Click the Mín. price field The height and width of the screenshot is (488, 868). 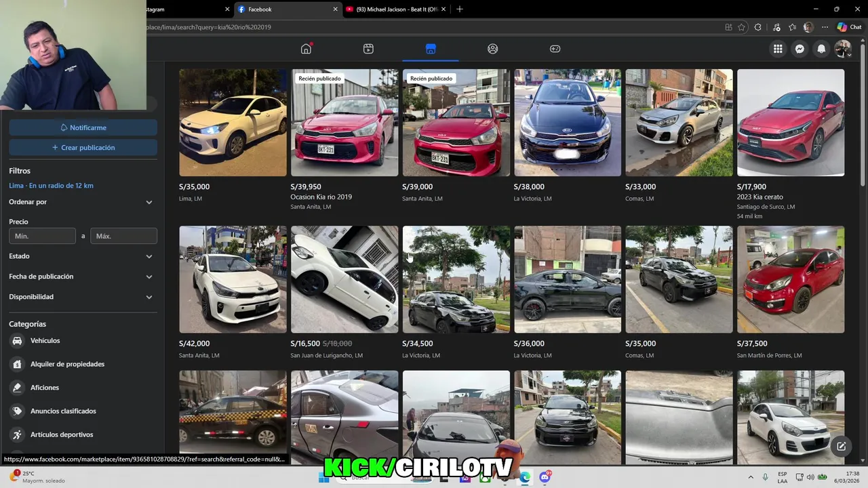[42, 236]
